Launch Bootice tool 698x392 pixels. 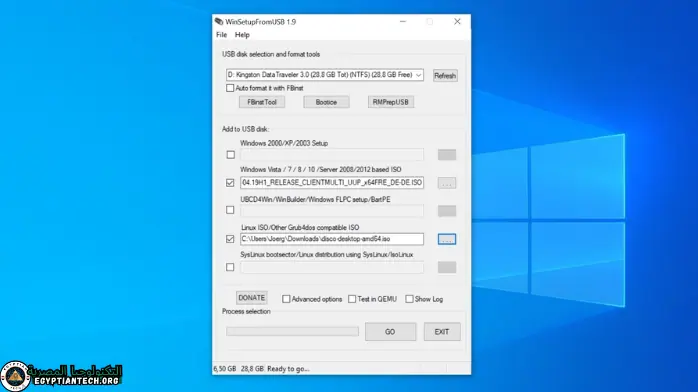(x=326, y=102)
